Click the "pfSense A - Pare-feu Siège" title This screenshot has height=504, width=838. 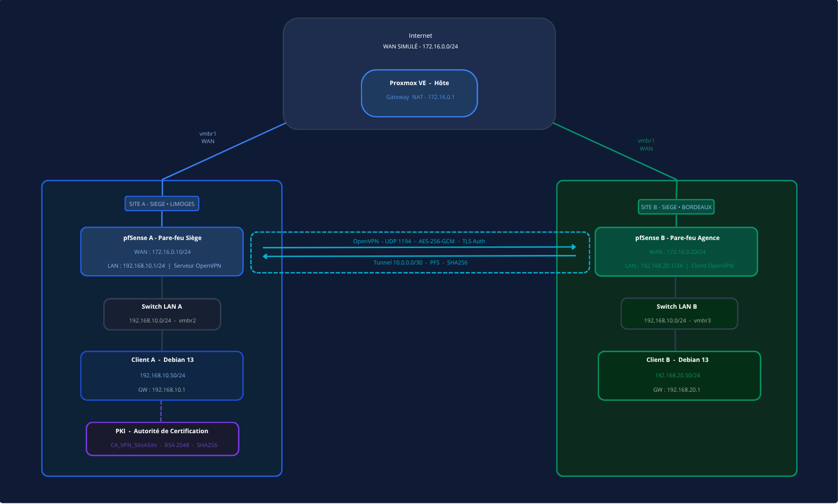pos(162,238)
